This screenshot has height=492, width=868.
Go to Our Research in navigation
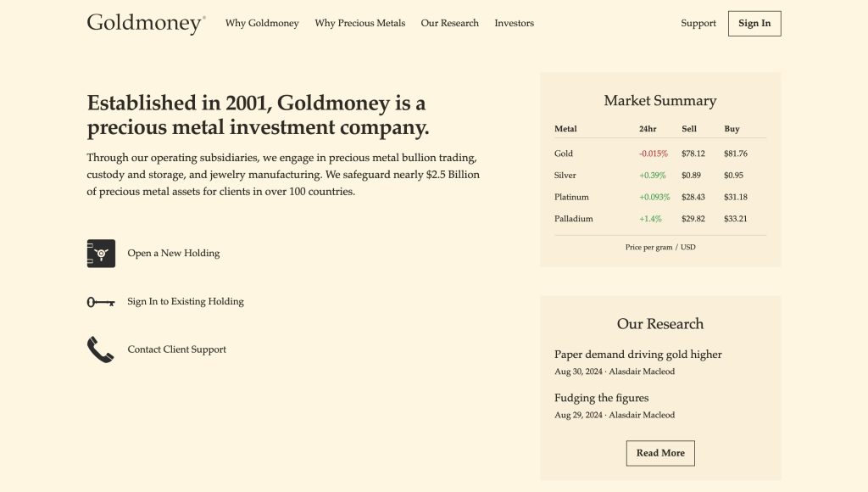pyautogui.click(x=449, y=24)
